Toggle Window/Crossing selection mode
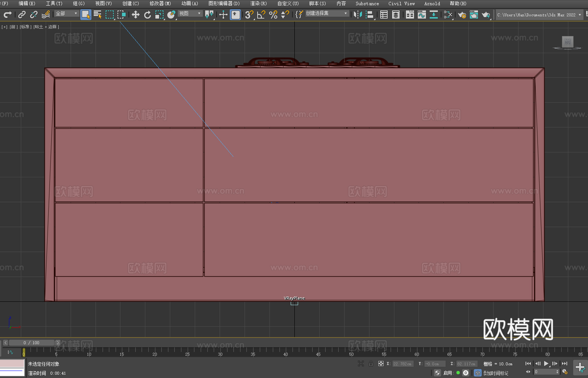This screenshot has height=378, width=588. 122,14
